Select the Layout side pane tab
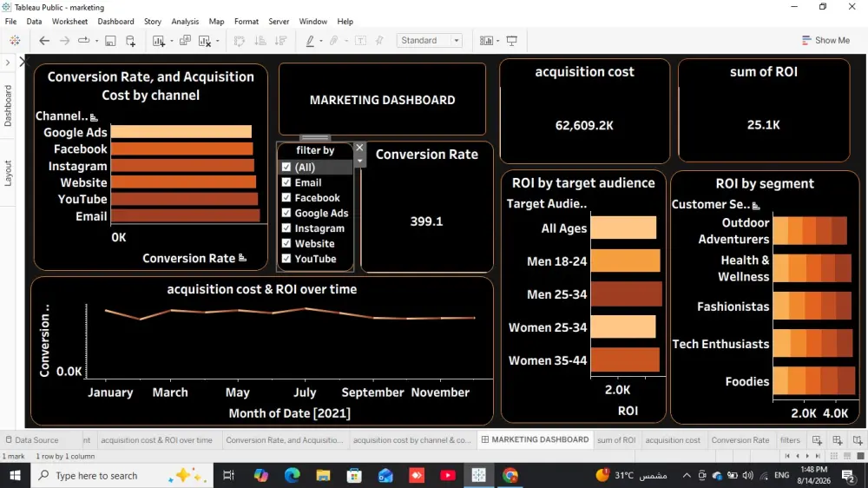 (8, 174)
